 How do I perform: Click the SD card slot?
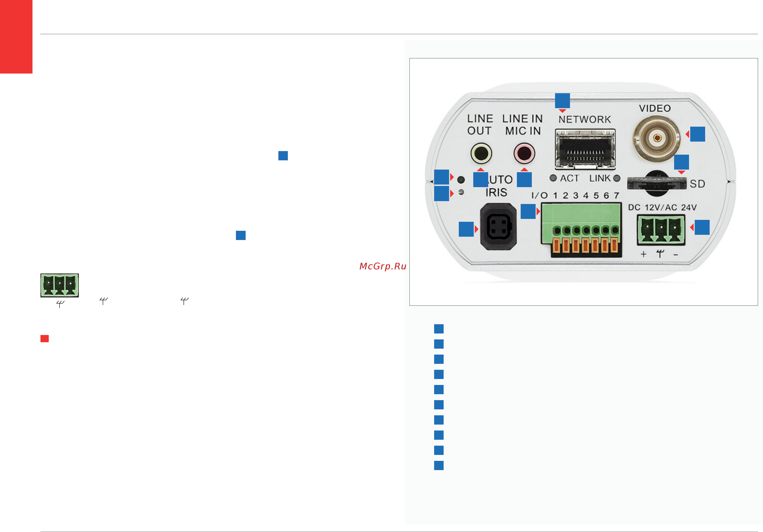point(657,184)
